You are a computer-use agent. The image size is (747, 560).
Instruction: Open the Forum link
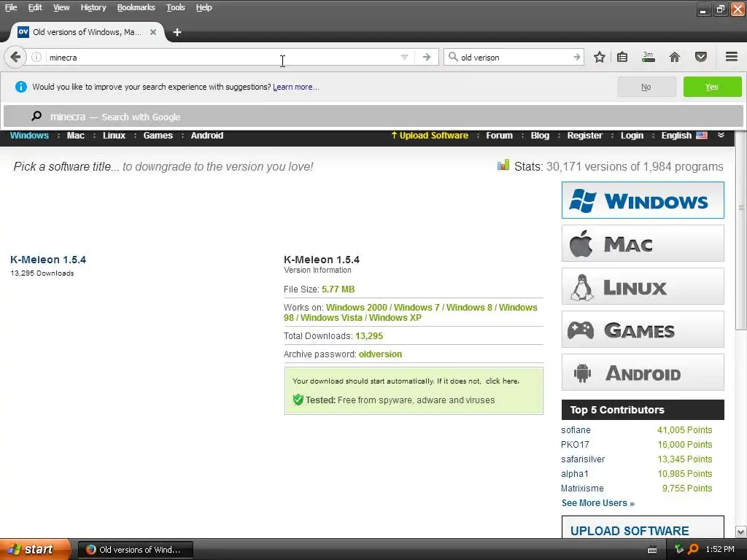point(499,135)
